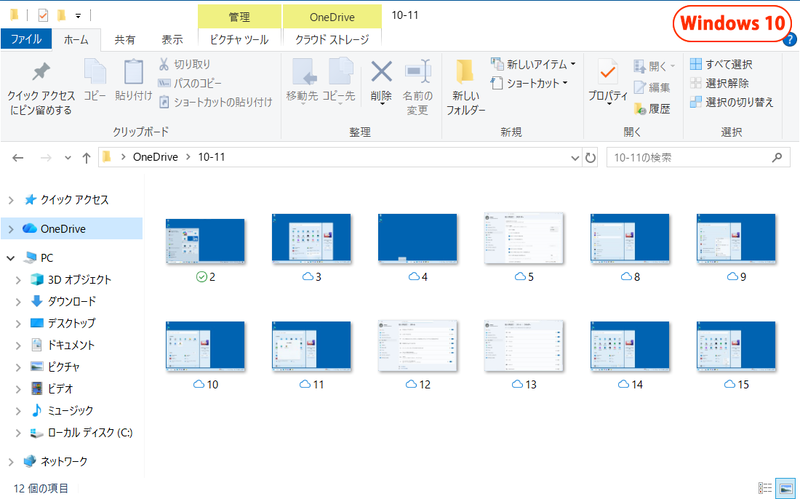Click Rename (名前の変更) icon
Viewport: 800px width, 499px height.
[x=417, y=72]
